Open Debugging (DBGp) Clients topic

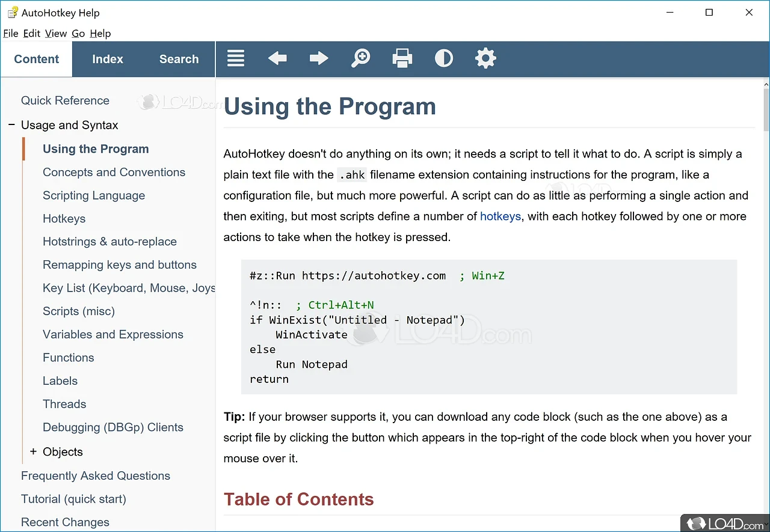113,427
